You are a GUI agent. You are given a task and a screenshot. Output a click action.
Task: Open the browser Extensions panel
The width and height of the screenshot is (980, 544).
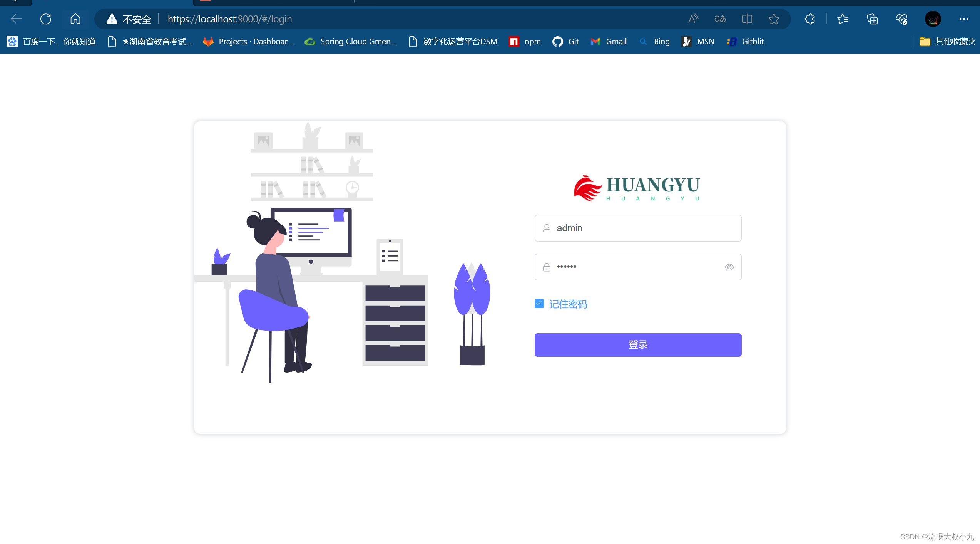[x=809, y=19]
